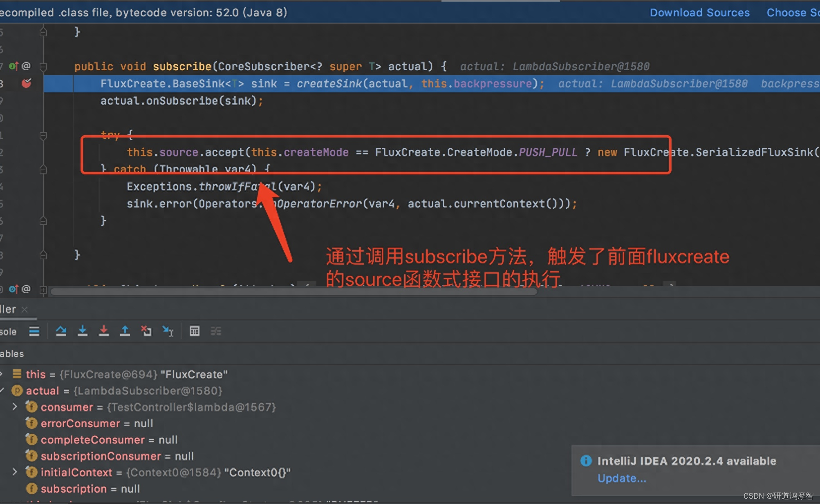Click the Step Out arrow icon
This screenshot has height=504, width=820.
click(125, 331)
